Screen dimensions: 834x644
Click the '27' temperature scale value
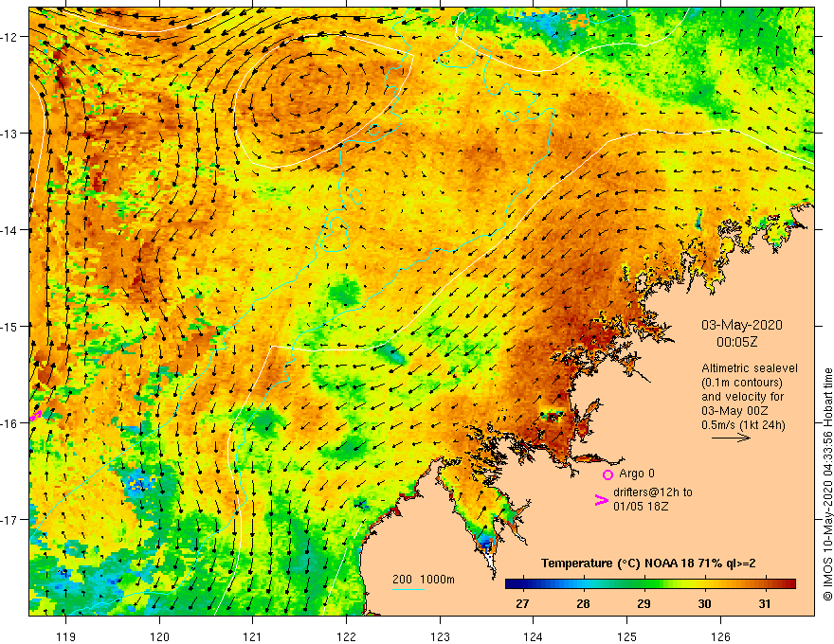click(x=522, y=603)
